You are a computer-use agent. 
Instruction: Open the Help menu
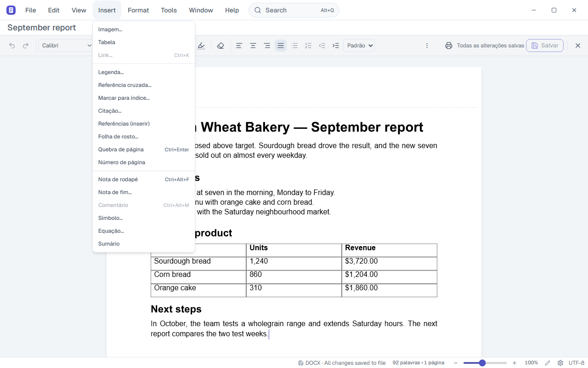coord(232,10)
